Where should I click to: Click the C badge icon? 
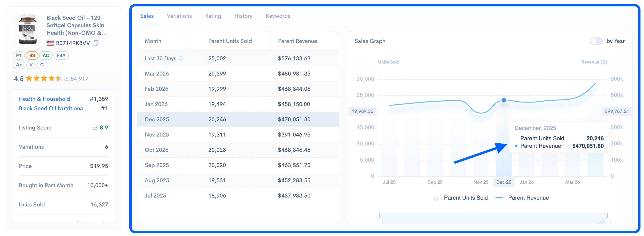[42, 65]
